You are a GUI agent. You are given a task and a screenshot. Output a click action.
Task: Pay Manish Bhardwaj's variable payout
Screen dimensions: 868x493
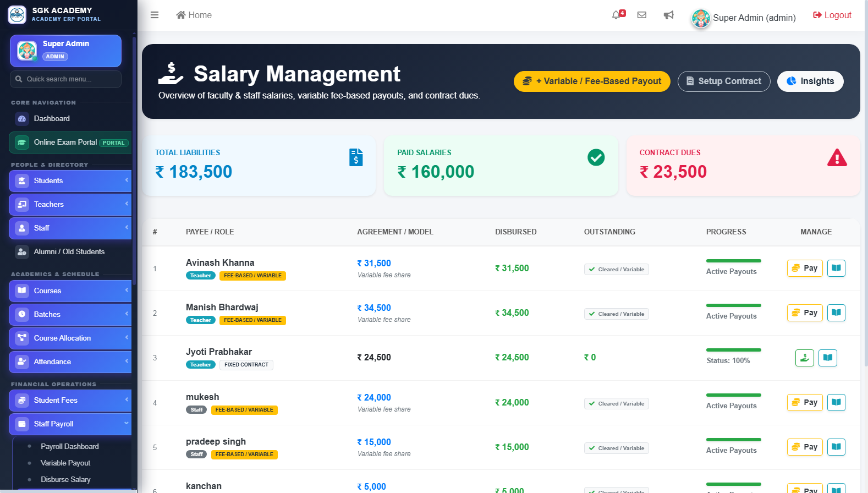(x=805, y=313)
